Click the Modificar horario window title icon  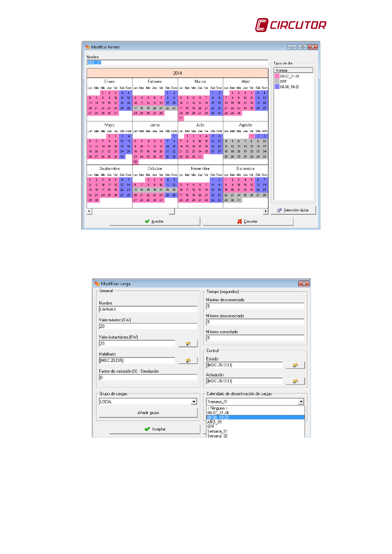tap(87, 47)
